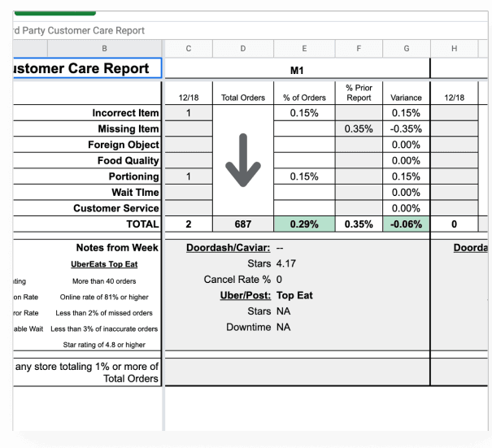The width and height of the screenshot is (492, 448).
Task: Select column G header
Action: pos(406,49)
